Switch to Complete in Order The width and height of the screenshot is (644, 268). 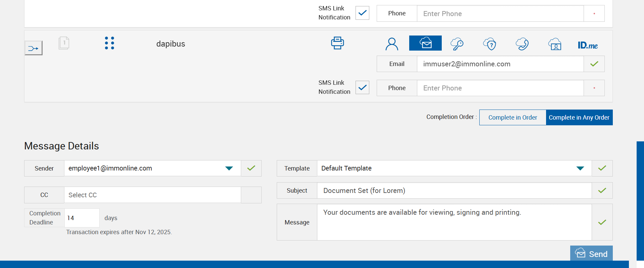tap(513, 118)
